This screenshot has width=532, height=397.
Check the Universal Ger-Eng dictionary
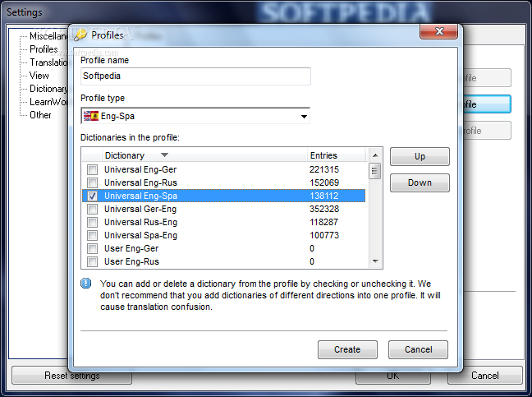coord(92,210)
